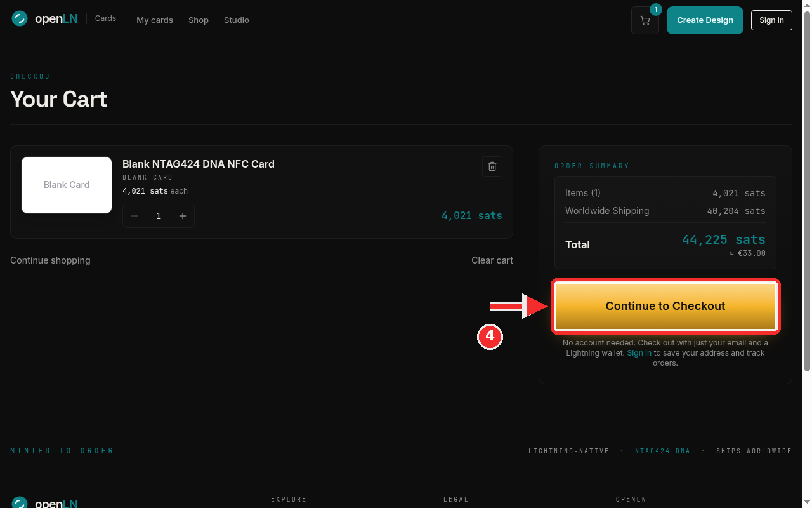Click the openLN logo in header
Screen dimensions: 812x508
pyautogui.click(x=44, y=19)
